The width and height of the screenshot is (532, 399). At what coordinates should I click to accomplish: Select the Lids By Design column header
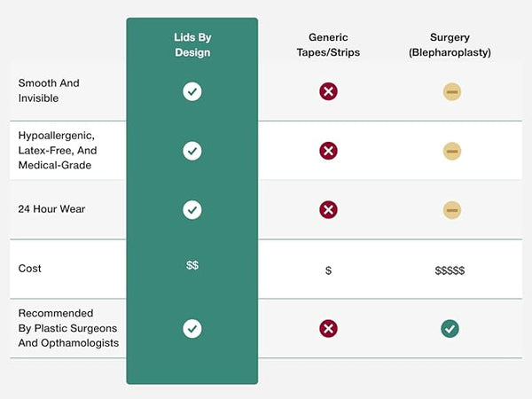click(192, 44)
